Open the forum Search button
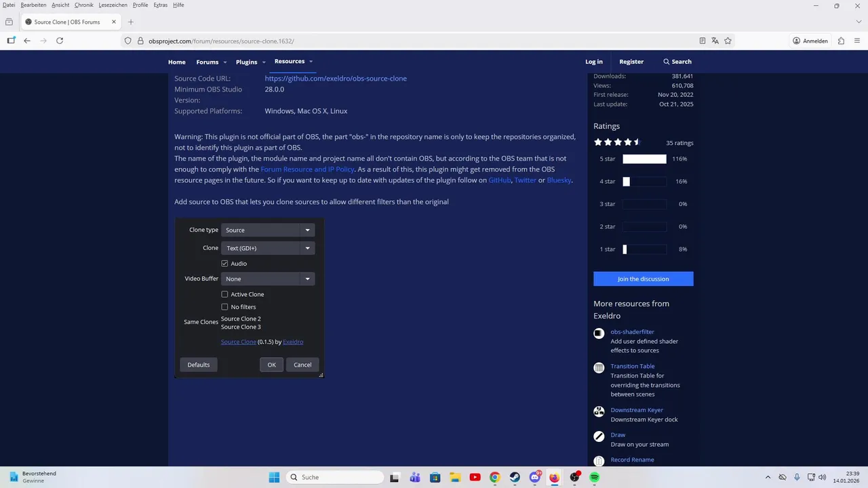This screenshot has width=868, height=488. [x=677, y=62]
